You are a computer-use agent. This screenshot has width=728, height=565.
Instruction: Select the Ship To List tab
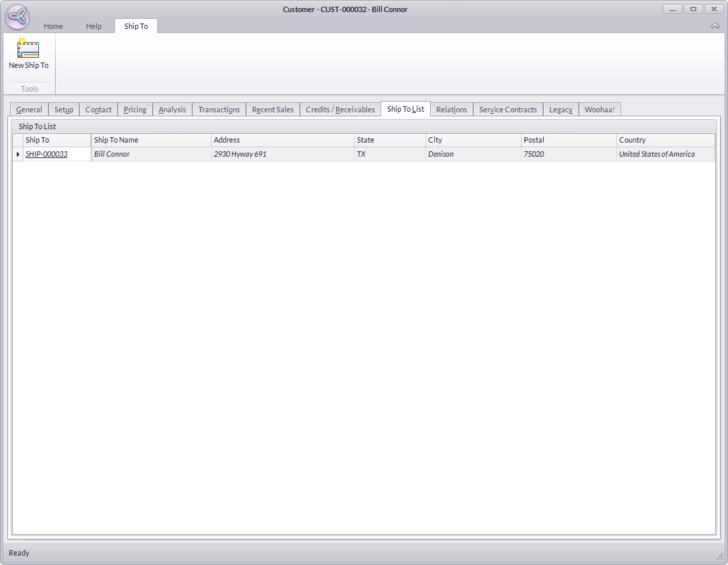[406, 109]
